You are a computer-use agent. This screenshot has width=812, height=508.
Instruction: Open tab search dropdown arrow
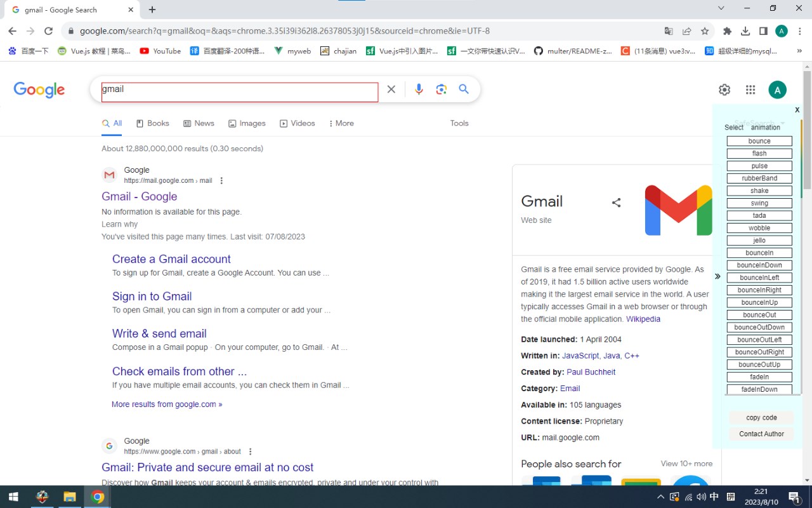(x=721, y=8)
